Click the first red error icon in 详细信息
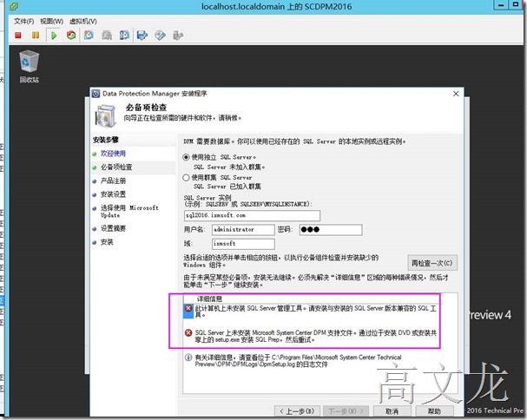 pyautogui.click(x=188, y=308)
